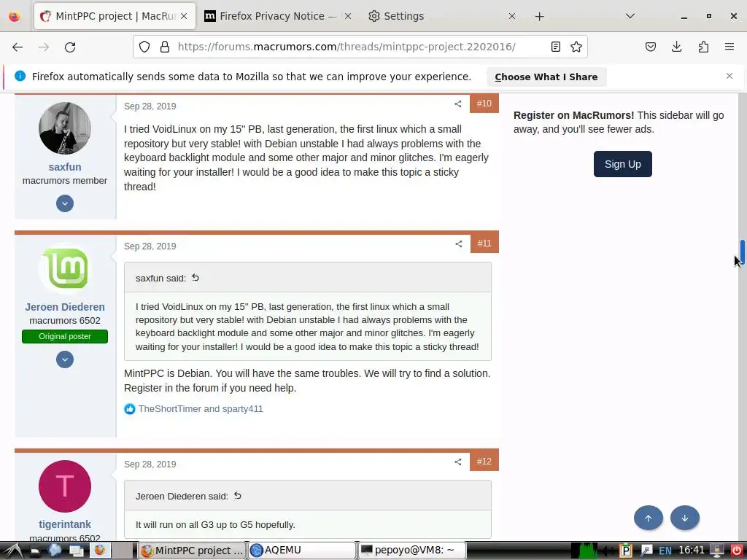Open the Firefox application menu
747x560 pixels.
coord(729,47)
